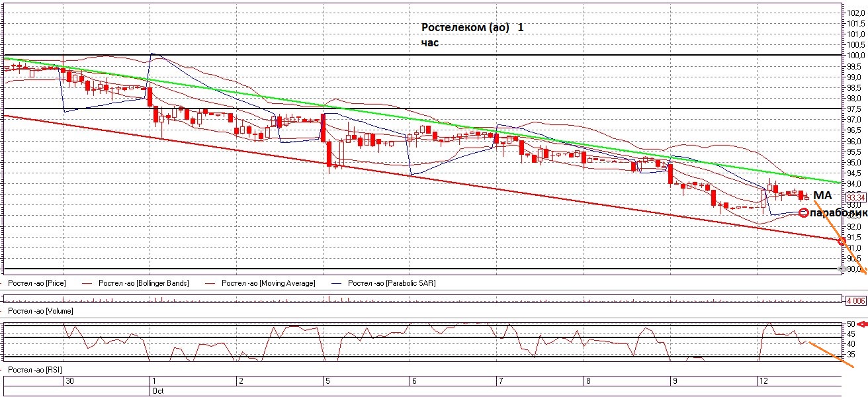The width and height of the screenshot is (868, 397).
Task: Select the 'Ростел -ао [Moving Average]' legend entry
Action: [268, 283]
